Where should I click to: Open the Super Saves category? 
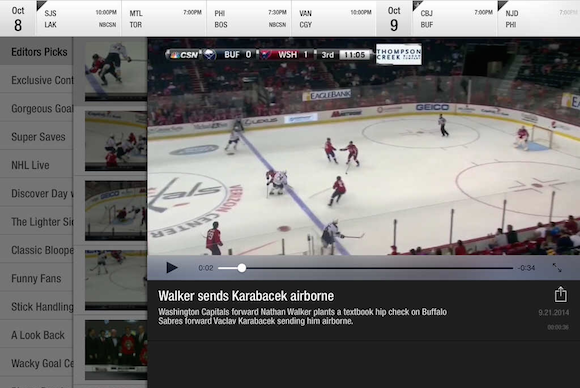click(x=37, y=137)
